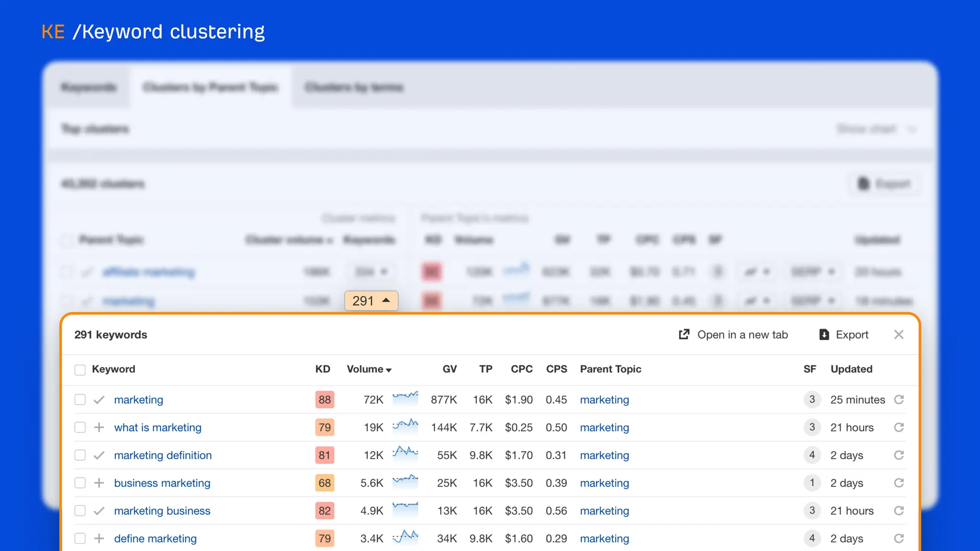The image size is (980, 551).
Task: Add 'business marketing' with plus icon
Action: (99, 483)
